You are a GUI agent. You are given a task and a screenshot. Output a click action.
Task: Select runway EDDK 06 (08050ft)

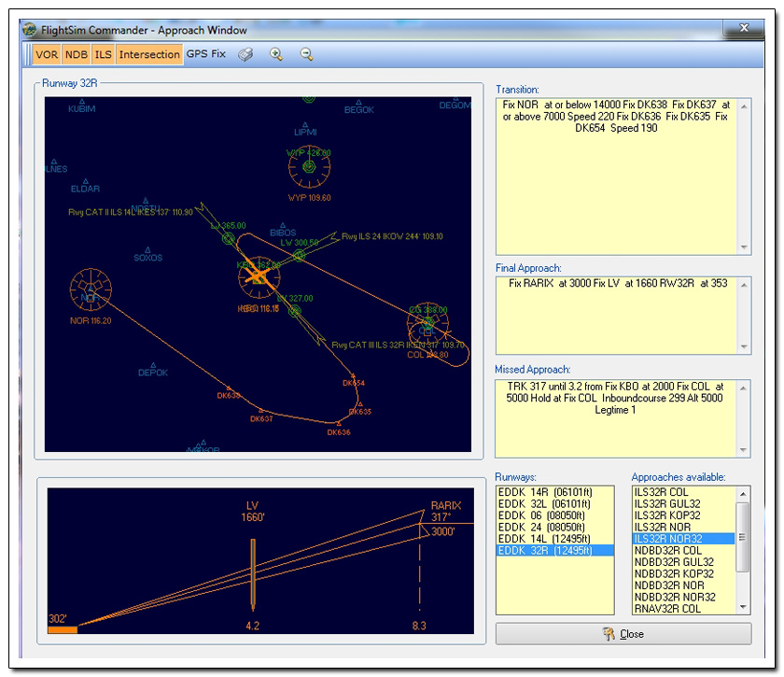point(554,515)
